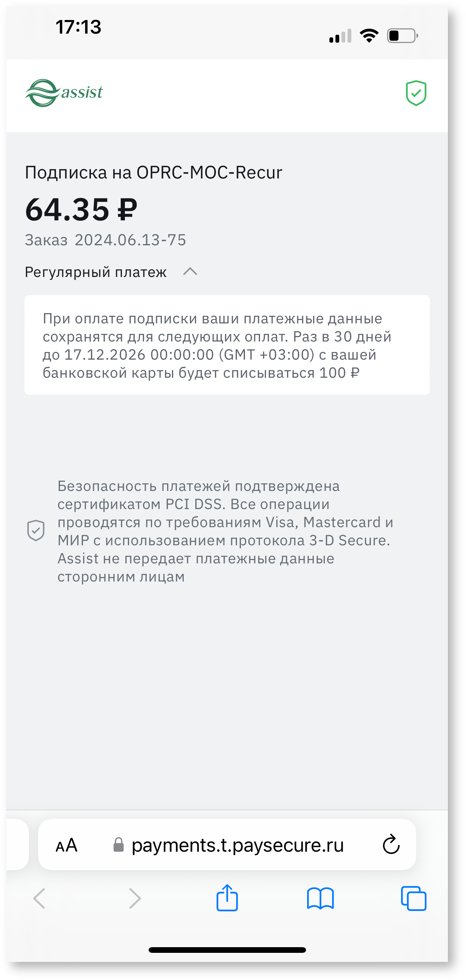Show all open Safari tabs
This screenshot has height=980, width=466.
coord(414,898)
